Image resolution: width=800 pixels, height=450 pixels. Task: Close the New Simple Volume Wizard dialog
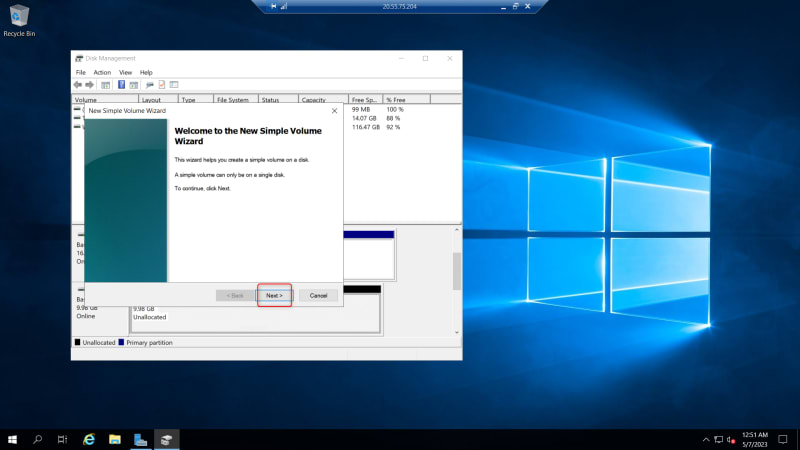[x=334, y=111]
